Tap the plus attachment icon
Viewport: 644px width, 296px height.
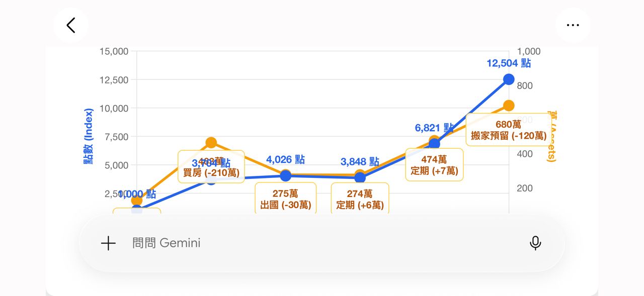click(108, 243)
